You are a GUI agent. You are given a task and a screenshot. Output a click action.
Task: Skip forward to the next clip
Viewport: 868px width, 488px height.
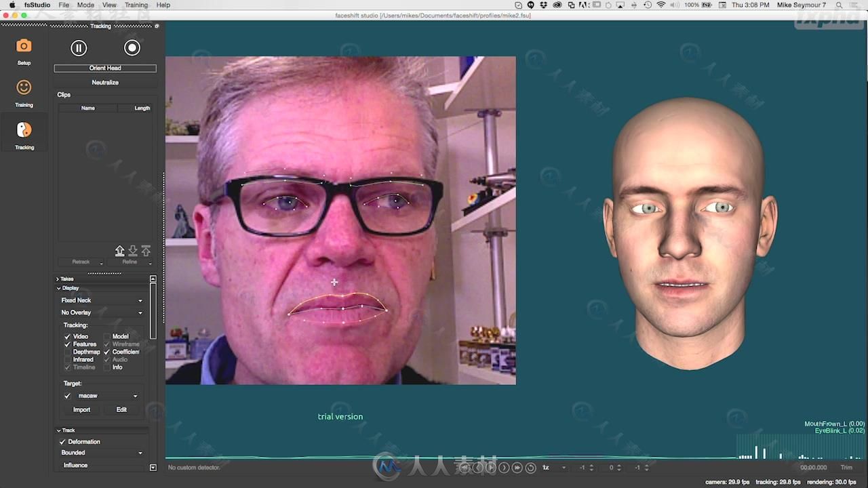coord(517,468)
